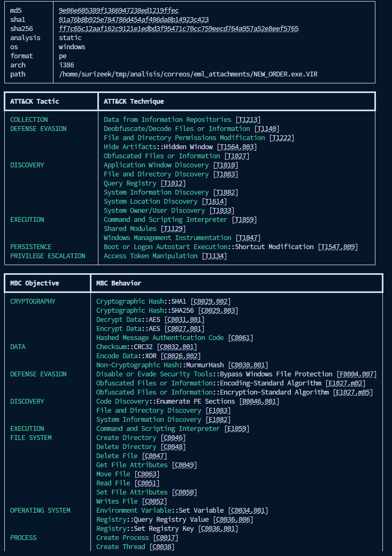Click the C0046 Create Directory ID
This screenshot has height=556, width=392.
[173, 438]
